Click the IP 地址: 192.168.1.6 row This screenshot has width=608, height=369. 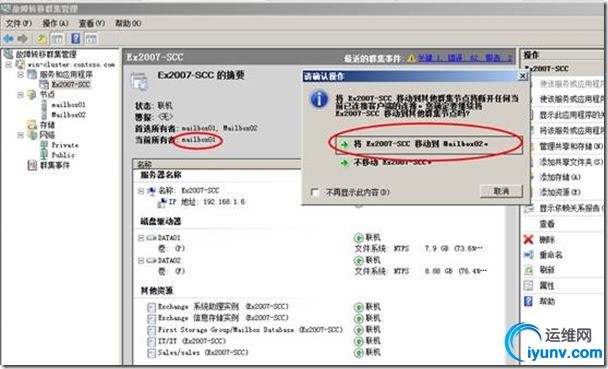click(206, 202)
